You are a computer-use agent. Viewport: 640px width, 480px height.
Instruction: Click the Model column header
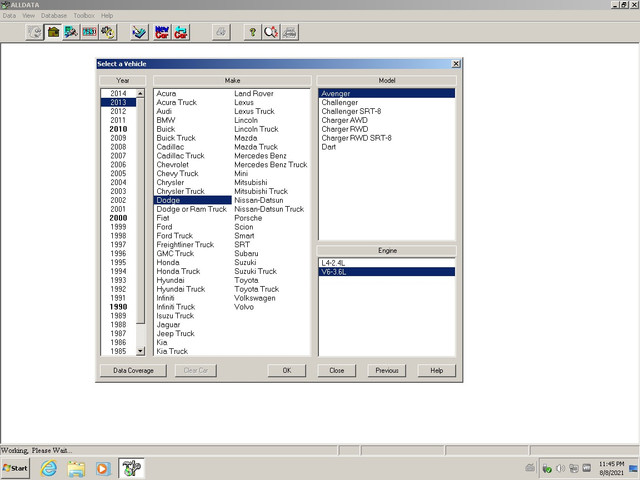click(x=387, y=80)
